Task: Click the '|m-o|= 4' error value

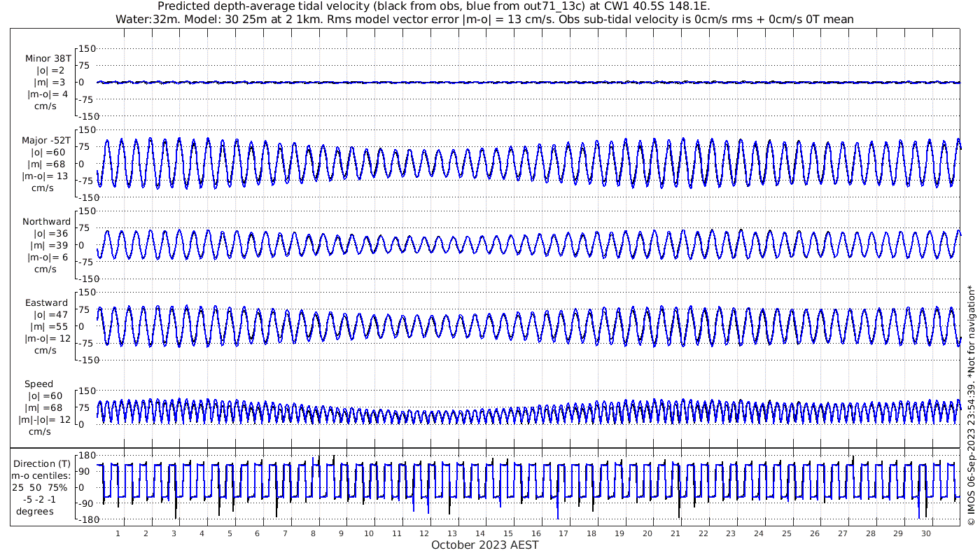Action: pyautogui.click(x=48, y=94)
